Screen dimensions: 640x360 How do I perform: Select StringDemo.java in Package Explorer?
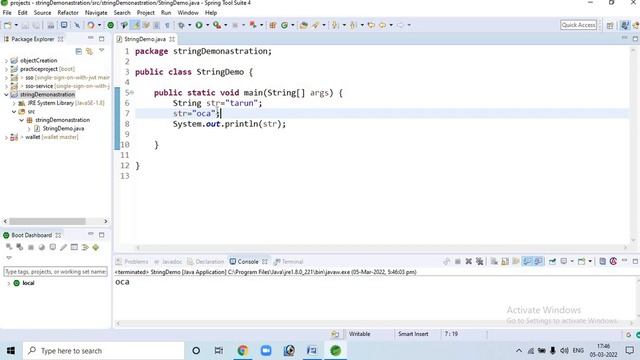click(x=63, y=129)
